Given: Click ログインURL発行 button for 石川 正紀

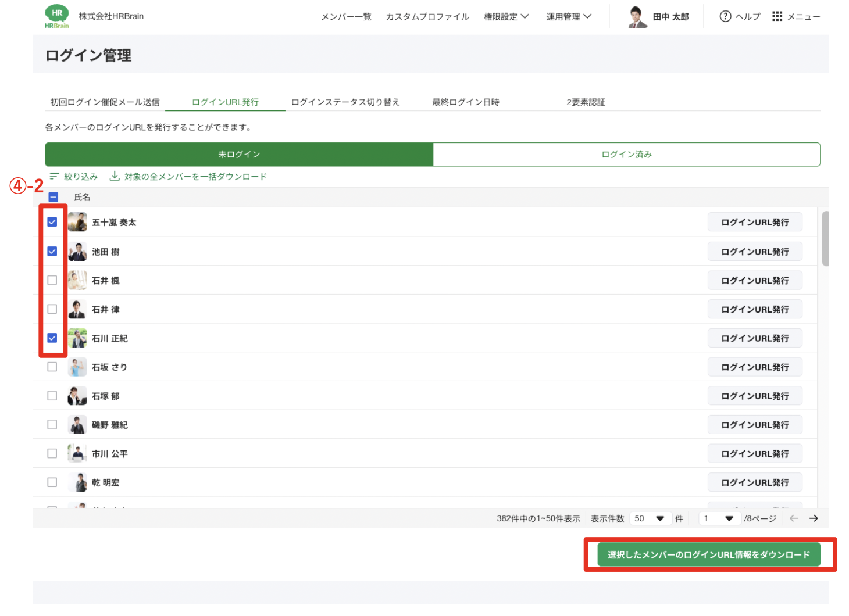Looking at the screenshot, I should (754, 338).
